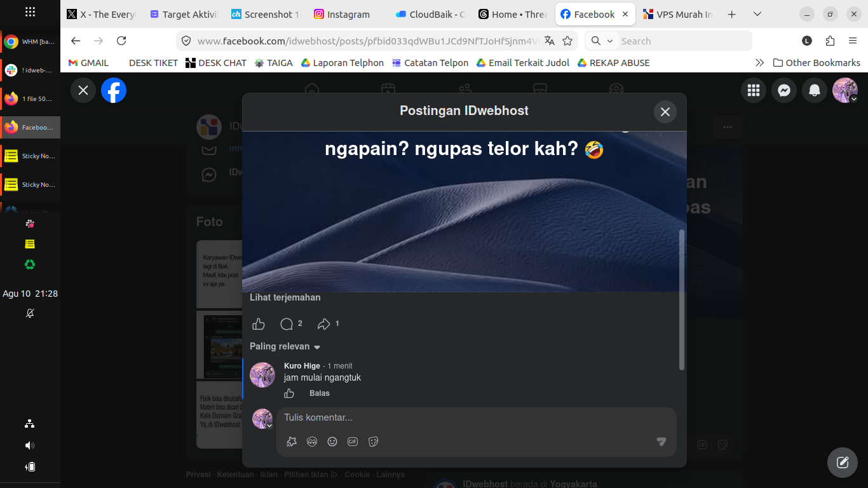
Task: Open the new message compose button
Action: (x=843, y=463)
